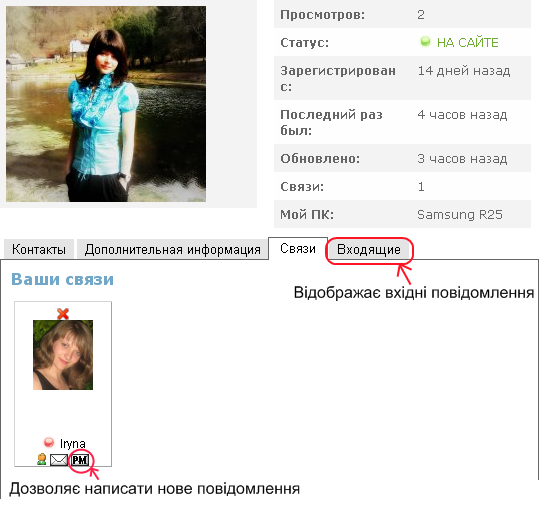Click the Просмотров count value 2
The width and height of the screenshot is (545, 526).
421,15
